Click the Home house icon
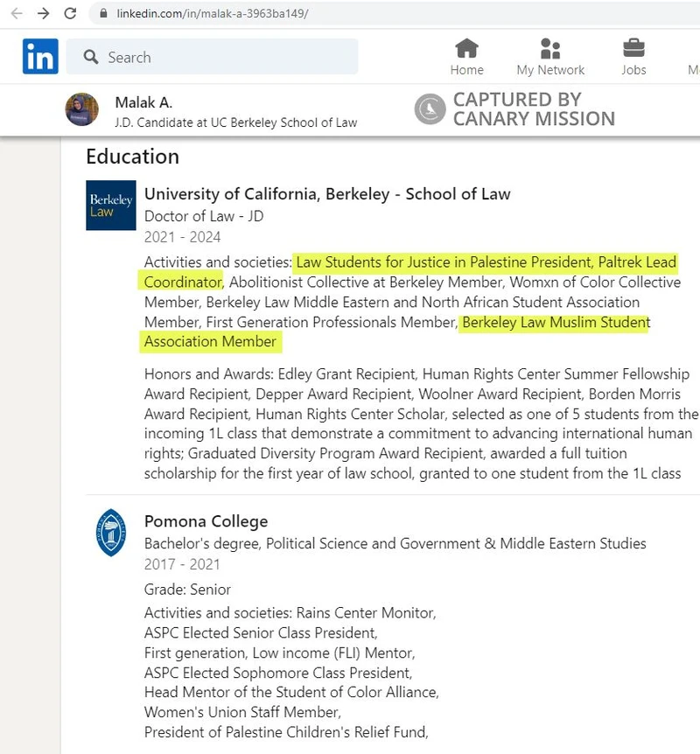Image resolution: width=700 pixels, height=754 pixels. [x=466, y=48]
